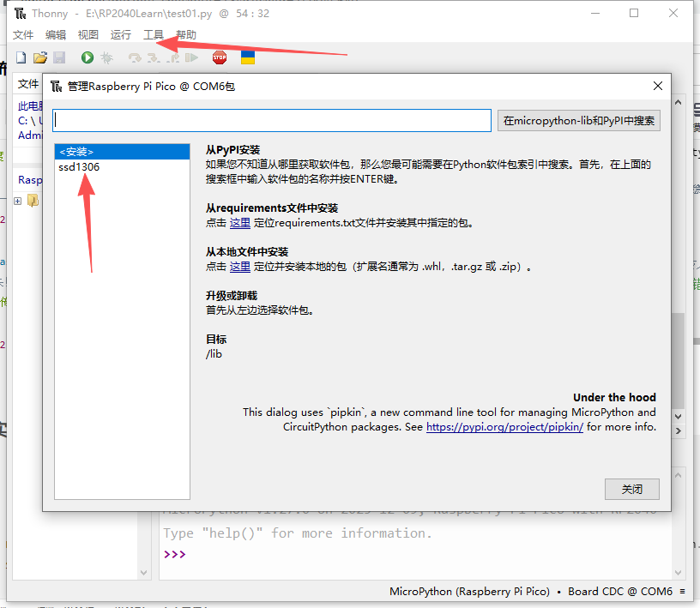
Task: Click the Step over toolbar icon
Action: point(135,57)
